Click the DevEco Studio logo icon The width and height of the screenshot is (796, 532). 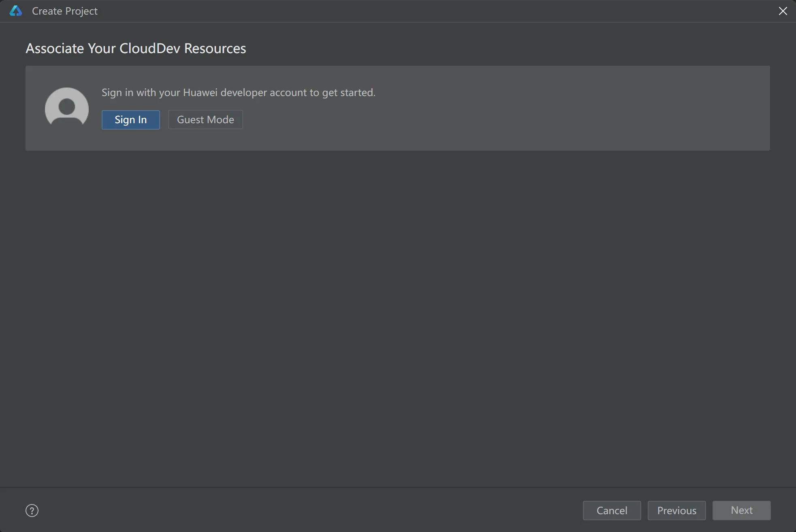coord(16,11)
